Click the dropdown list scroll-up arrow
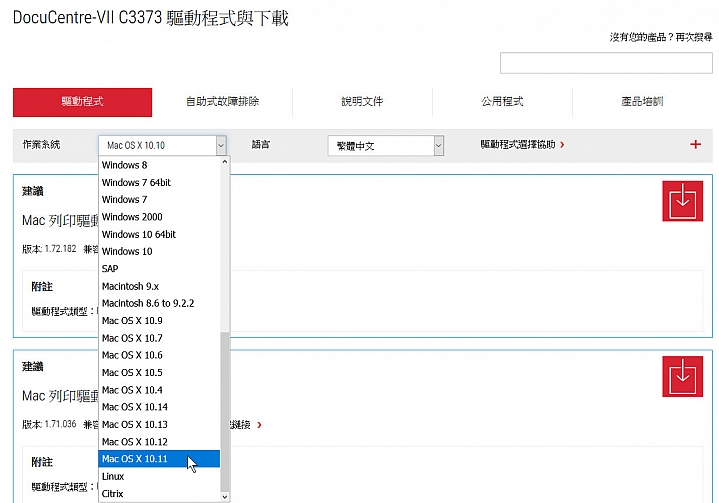This screenshot has height=503, width=719. pyautogui.click(x=225, y=161)
